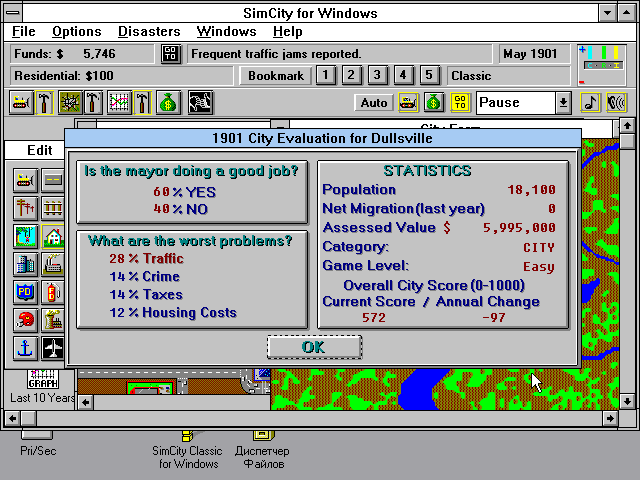Select the stadium football helmet tool
Viewport: 640px width, 480px height.
click(25, 320)
